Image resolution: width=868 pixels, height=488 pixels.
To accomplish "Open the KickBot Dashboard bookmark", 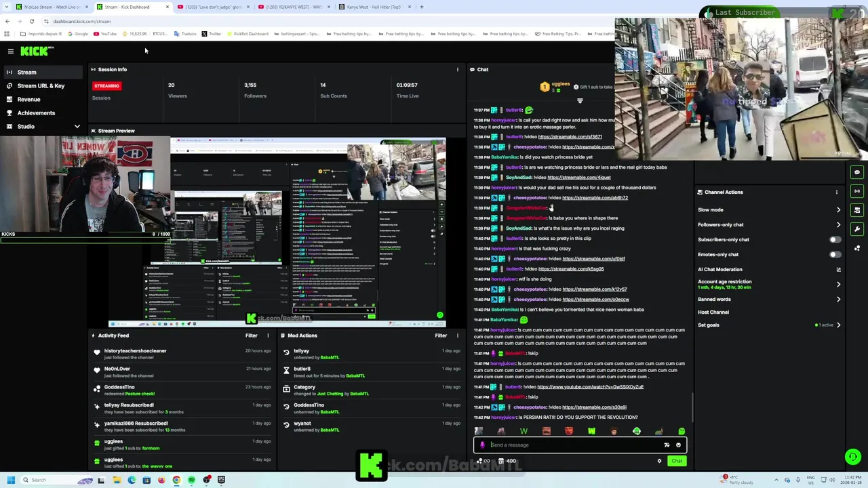I will (x=247, y=34).
